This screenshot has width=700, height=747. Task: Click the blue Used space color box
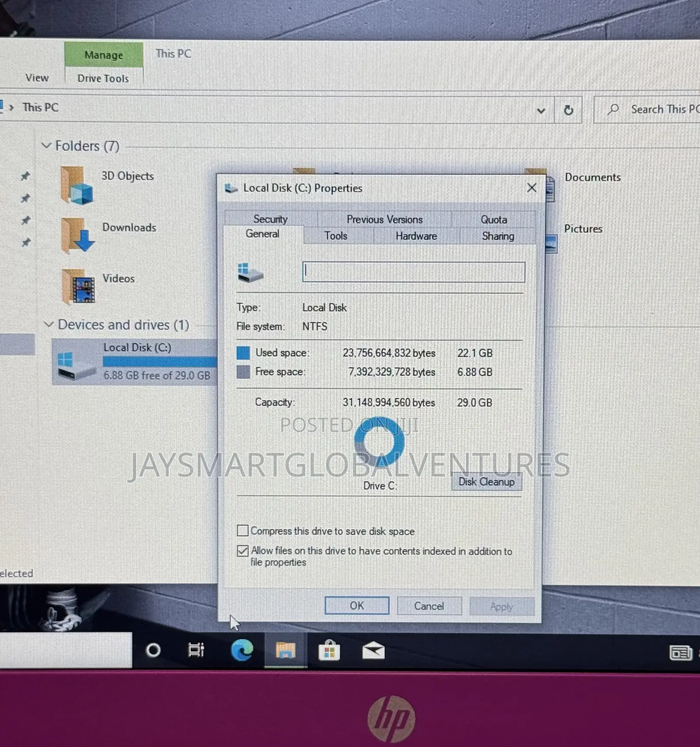pyautogui.click(x=243, y=353)
